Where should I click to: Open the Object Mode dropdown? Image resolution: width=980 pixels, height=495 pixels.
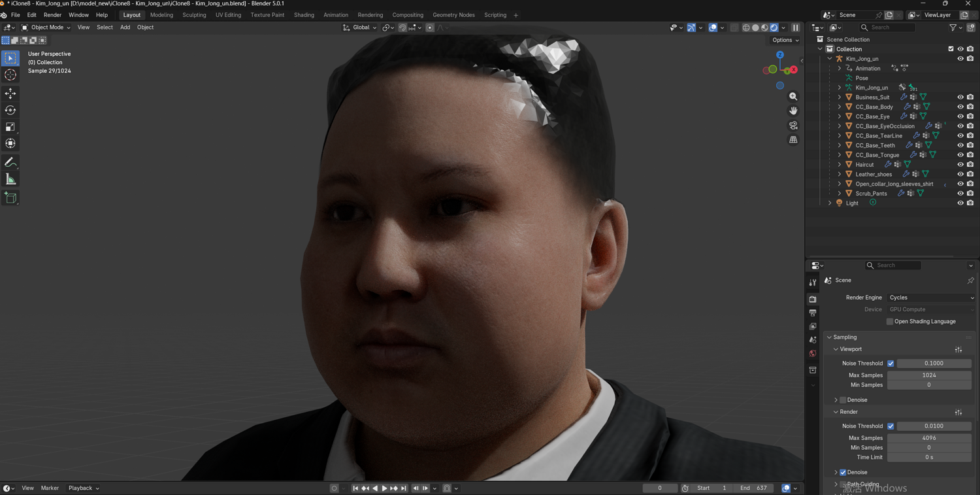pyautogui.click(x=46, y=27)
